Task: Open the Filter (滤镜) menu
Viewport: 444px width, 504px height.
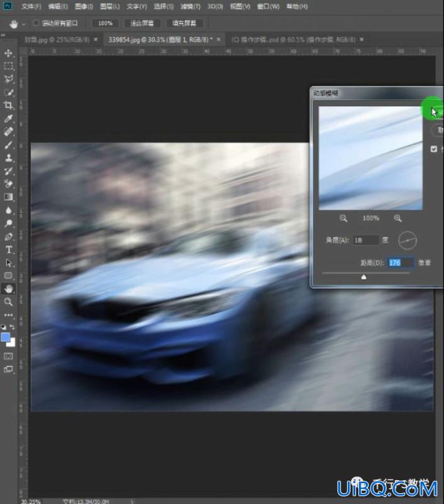Action: click(x=190, y=6)
